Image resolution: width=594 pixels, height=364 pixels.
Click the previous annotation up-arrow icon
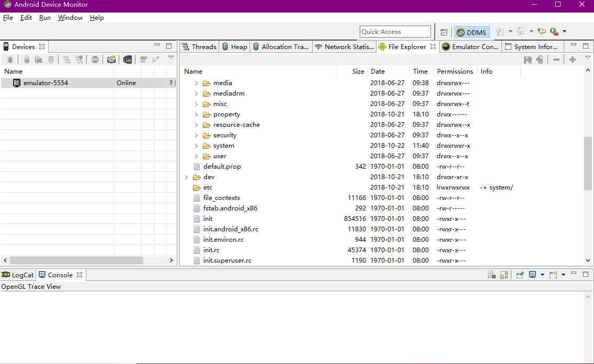pyautogui.click(x=521, y=31)
